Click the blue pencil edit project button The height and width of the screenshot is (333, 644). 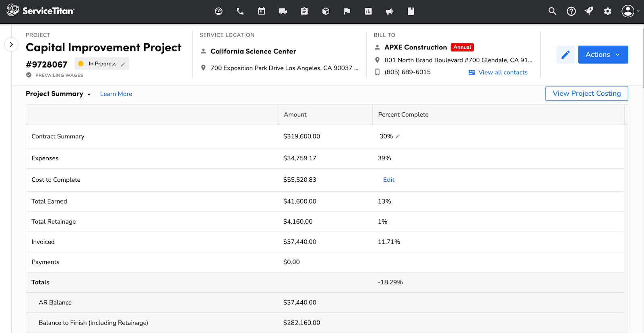(566, 55)
